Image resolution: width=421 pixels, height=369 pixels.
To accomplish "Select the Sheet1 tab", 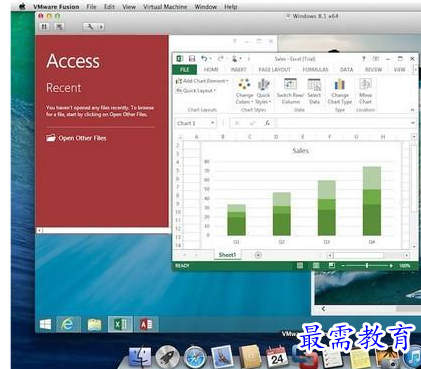I will click(227, 255).
